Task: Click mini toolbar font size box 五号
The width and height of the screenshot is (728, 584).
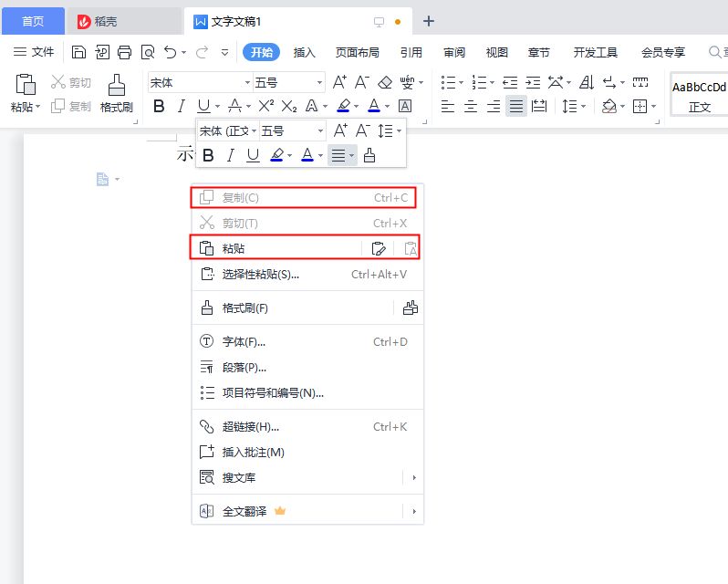Action: click(292, 130)
